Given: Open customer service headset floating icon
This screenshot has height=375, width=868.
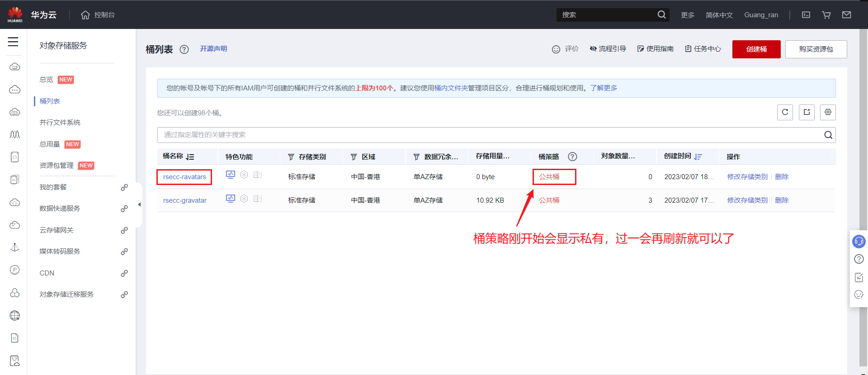Looking at the screenshot, I should coord(859,242).
